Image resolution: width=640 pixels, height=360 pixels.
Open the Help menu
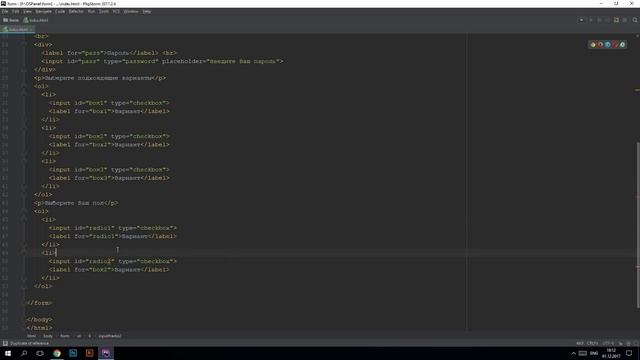pyautogui.click(x=147, y=11)
